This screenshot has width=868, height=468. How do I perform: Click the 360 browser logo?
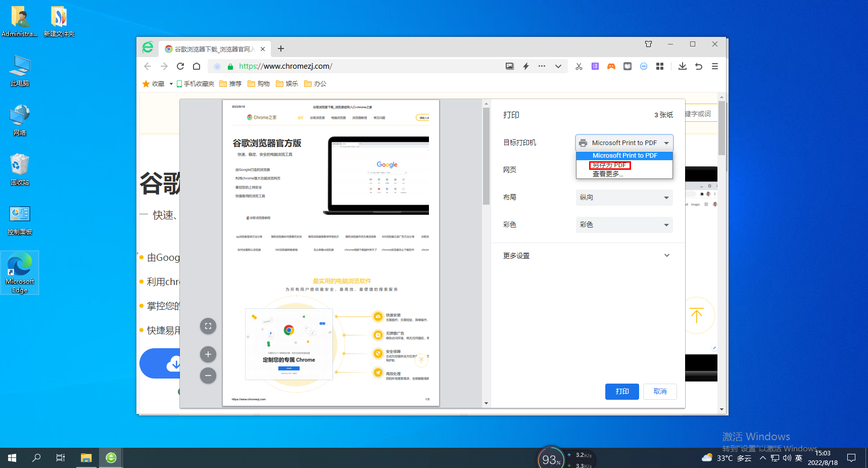pyautogui.click(x=148, y=47)
